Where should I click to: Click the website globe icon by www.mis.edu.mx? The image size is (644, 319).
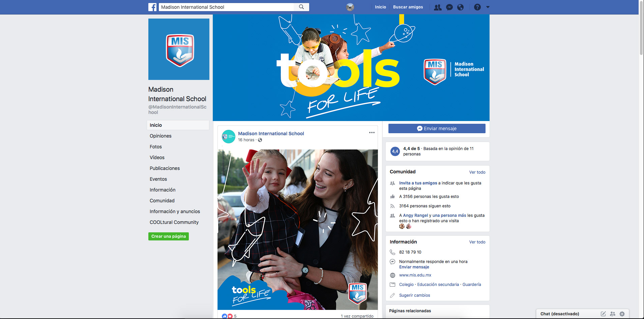[392, 275]
